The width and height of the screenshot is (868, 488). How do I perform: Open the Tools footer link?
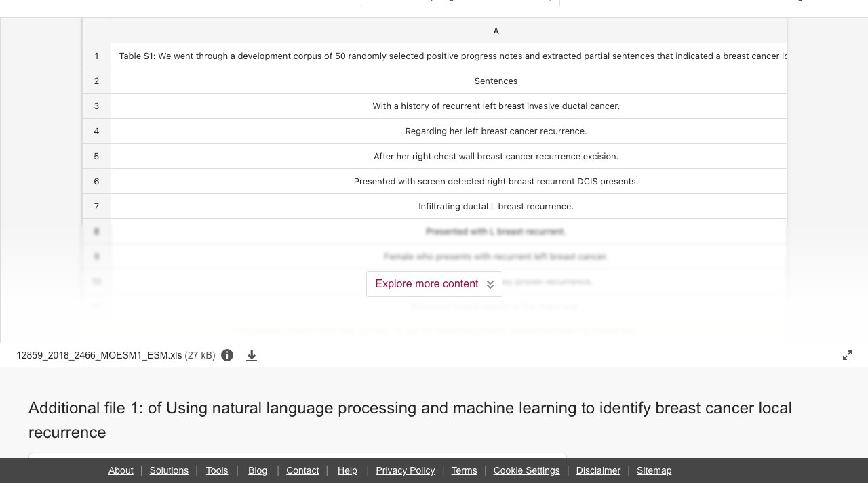[217, 470]
